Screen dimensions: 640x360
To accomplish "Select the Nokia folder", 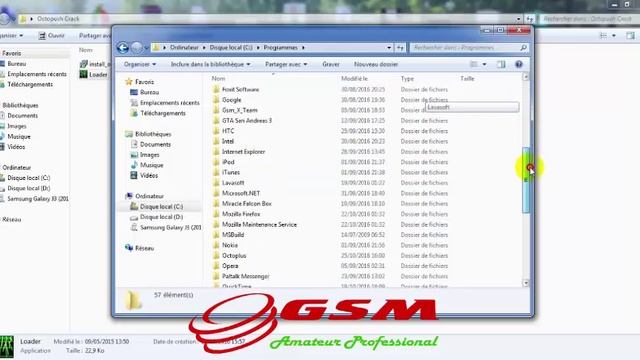I will [x=229, y=245].
